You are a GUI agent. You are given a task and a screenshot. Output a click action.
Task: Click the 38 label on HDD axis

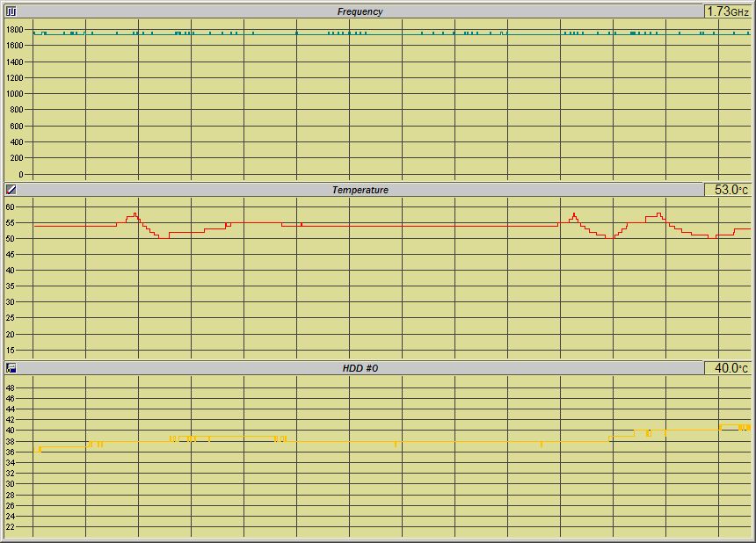click(11, 441)
